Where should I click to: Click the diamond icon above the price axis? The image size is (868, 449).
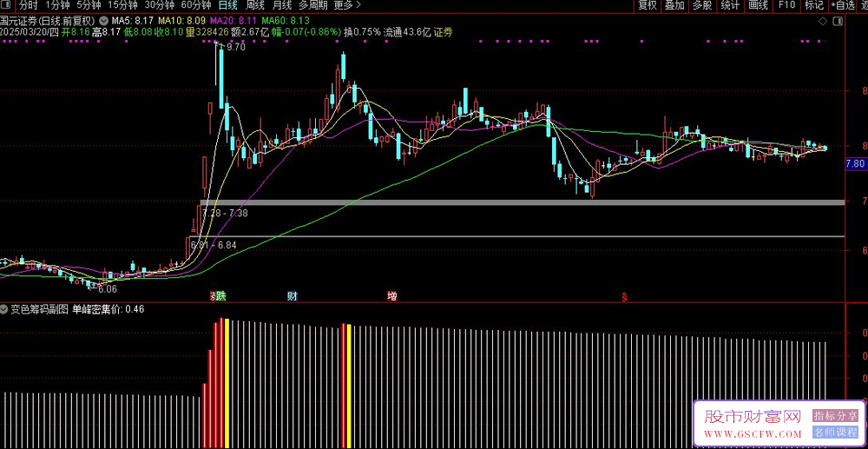823,21
